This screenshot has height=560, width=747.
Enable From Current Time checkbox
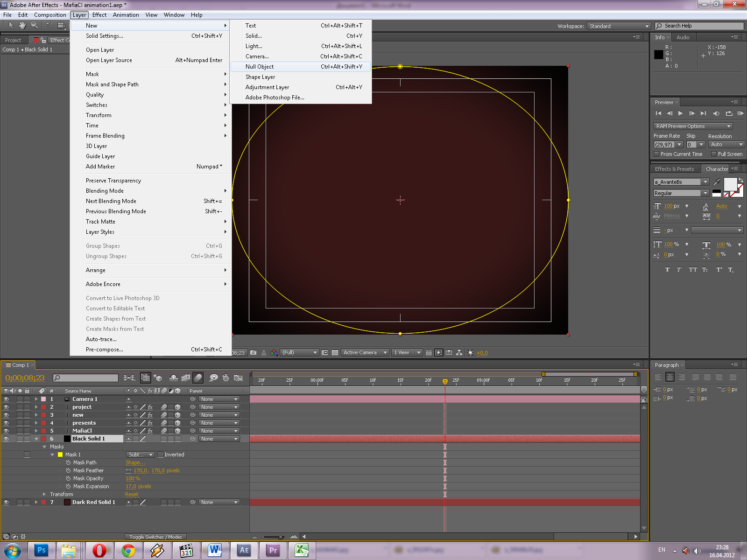tap(656, 154)
